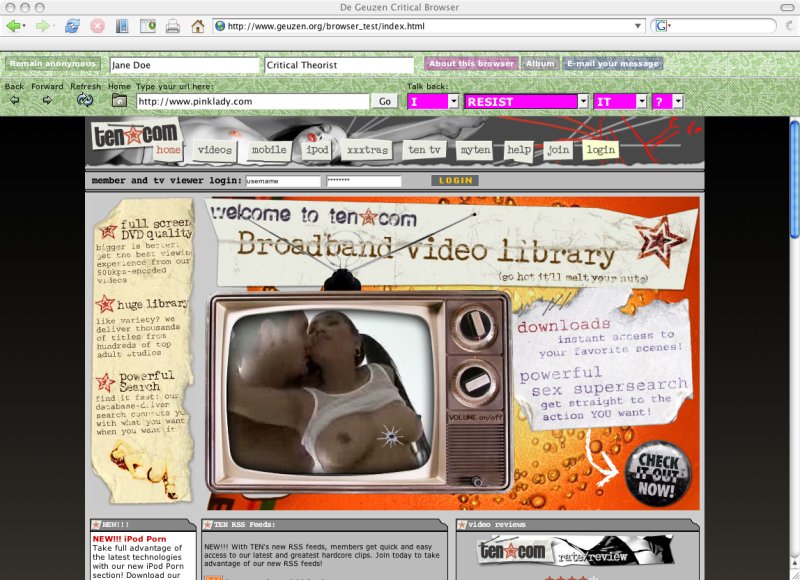Click the masked password field
Image resolution: width=800 pixels, height=580 pixels.
[x=364, y=181]
